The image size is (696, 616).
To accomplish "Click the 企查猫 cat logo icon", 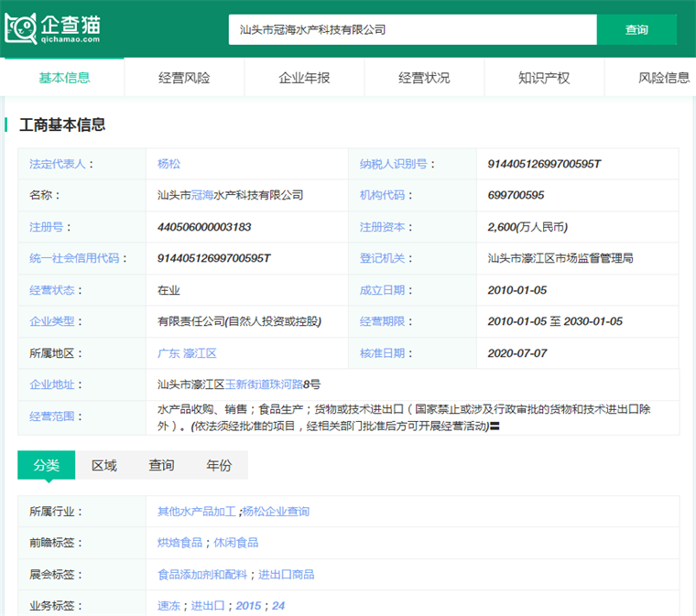I will [20, 28].
